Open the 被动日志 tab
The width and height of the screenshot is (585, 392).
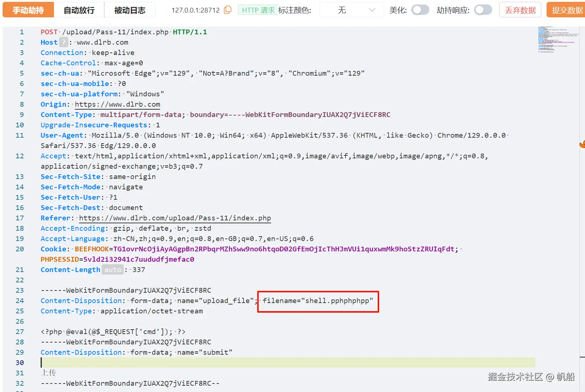pyautogui.click(x=130, y=10)
